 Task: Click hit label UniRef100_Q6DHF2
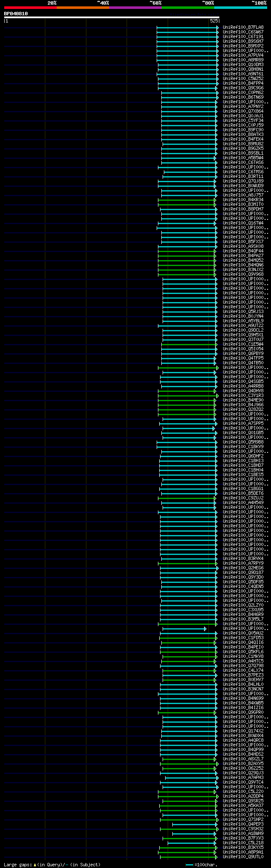tap(243, 456)
